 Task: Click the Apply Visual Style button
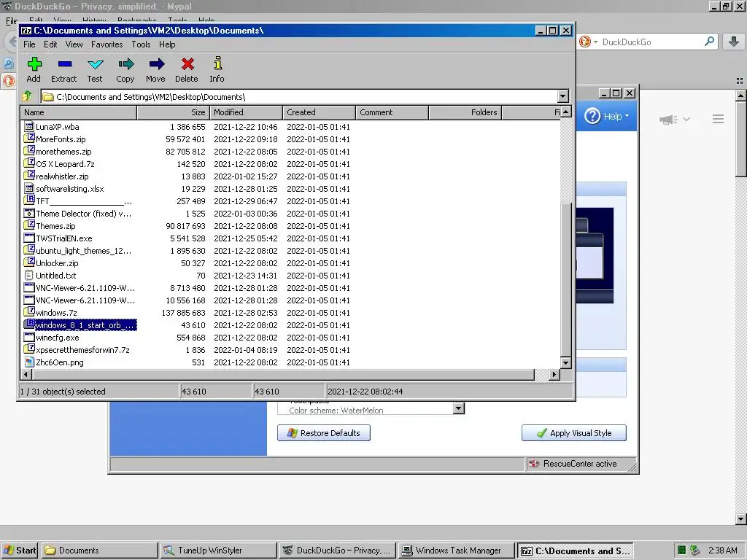(x=574, y=433)
